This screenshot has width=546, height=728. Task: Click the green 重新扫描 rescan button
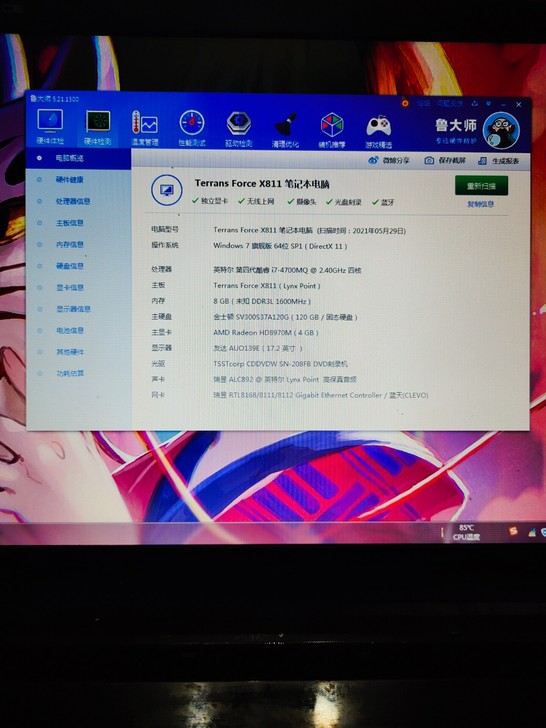point(481,186)
